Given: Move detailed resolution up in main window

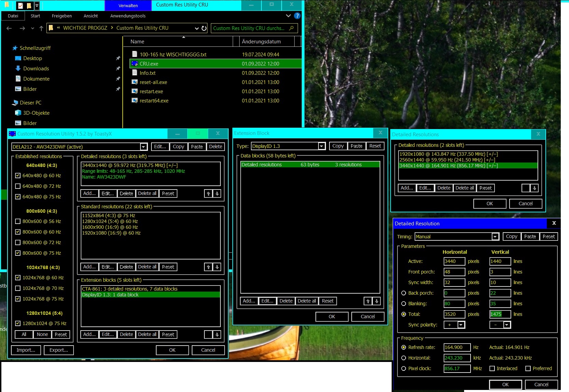Looking at the screenshot, I should pyautogui.click(x=208, y=194).
